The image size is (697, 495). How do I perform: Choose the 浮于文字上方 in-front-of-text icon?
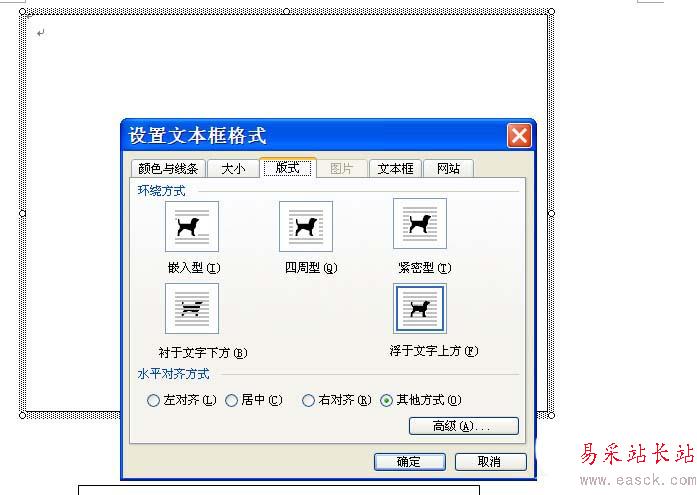[420, 309]
